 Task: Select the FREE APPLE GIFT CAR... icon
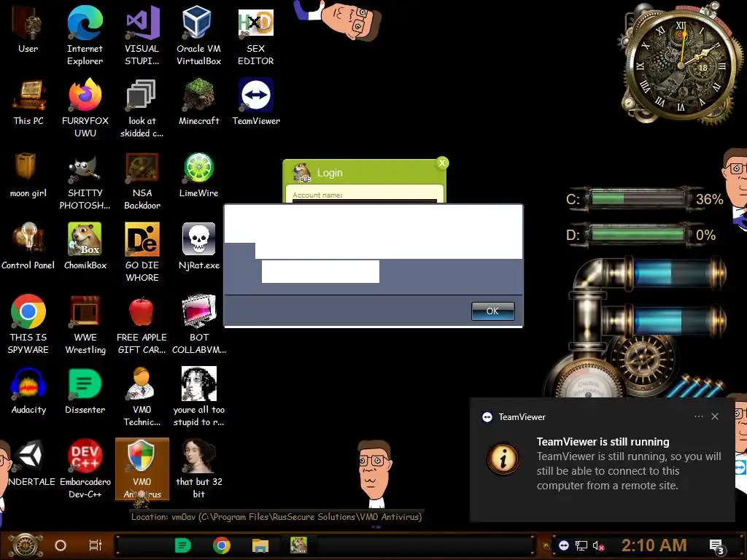[x=142, y=324]
